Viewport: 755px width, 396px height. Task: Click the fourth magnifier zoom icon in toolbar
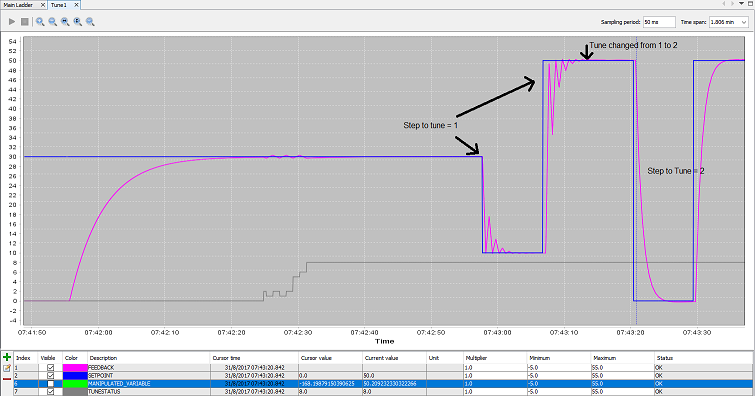78,22
